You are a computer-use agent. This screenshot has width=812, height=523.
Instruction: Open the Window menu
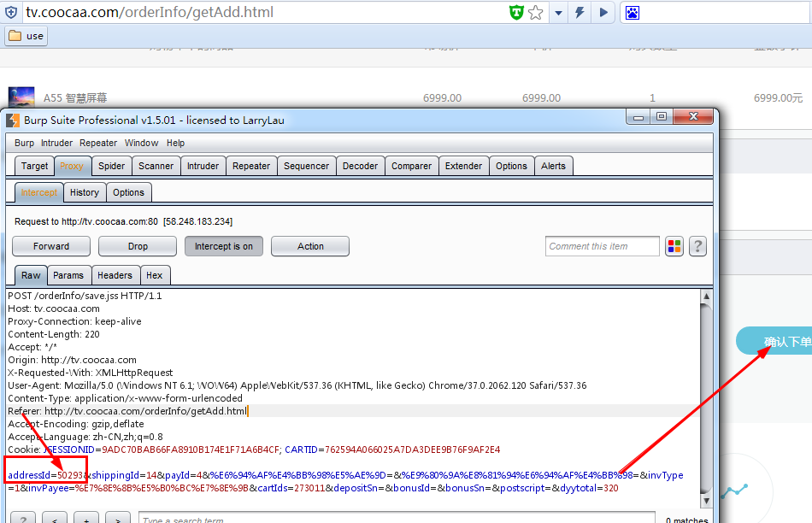point(141,143)
